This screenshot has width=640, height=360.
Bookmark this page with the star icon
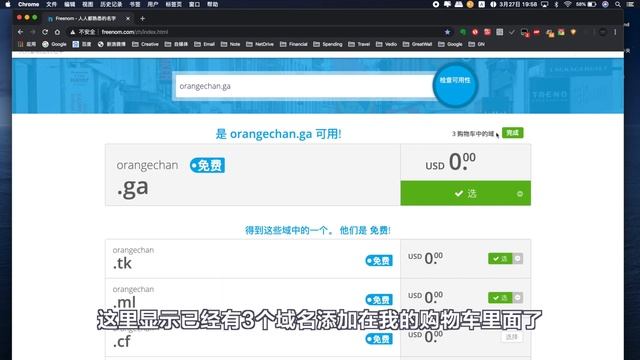coord(447,32)
